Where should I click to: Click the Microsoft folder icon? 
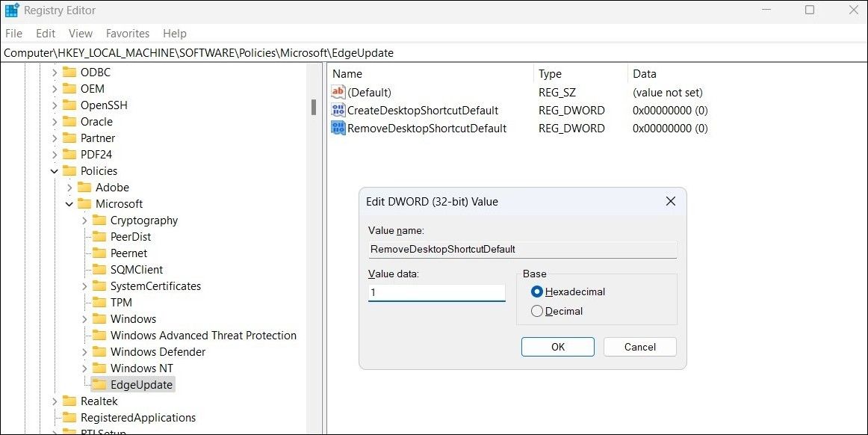84,203
